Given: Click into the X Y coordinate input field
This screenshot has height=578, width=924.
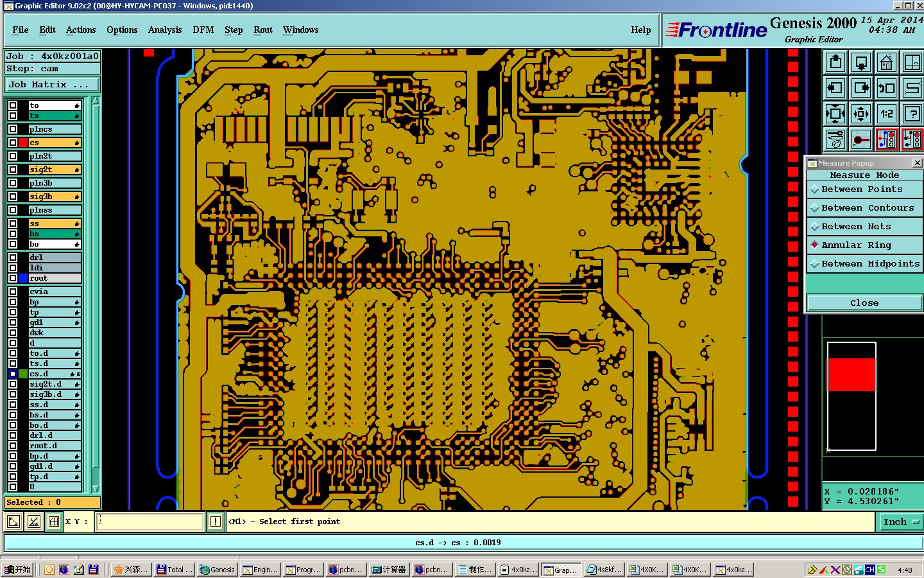Looking at the screenshot, I should (150, 521).
